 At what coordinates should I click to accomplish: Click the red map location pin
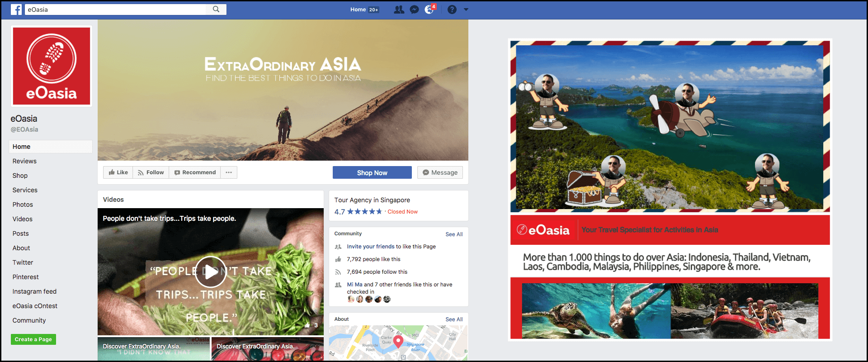[x=398, y=342]
